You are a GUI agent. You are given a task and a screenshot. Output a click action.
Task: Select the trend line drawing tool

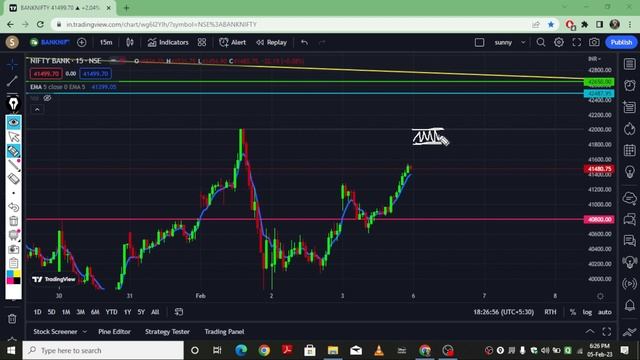pos(13,81)
